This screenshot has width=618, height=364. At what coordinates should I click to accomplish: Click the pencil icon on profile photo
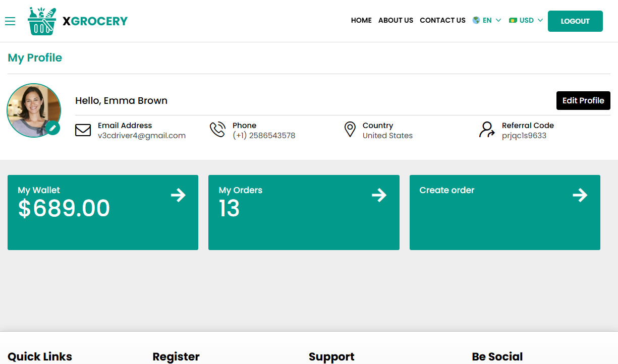coord(53,128)
